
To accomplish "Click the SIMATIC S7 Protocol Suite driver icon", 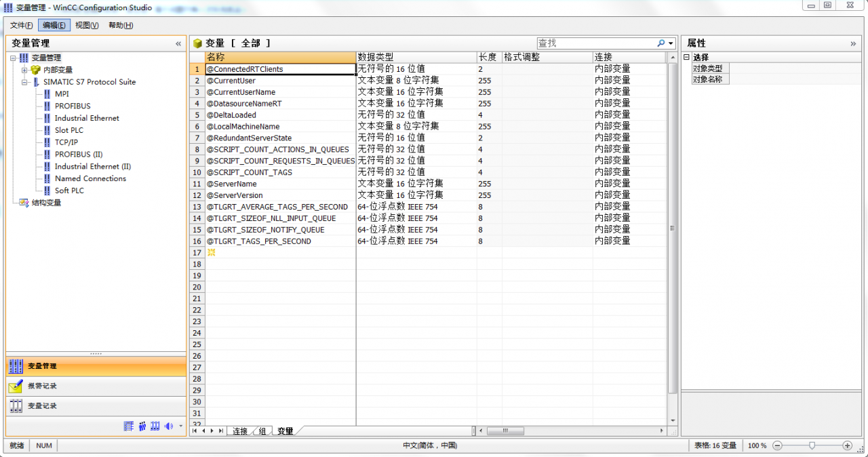I will (x=36, y=82).
